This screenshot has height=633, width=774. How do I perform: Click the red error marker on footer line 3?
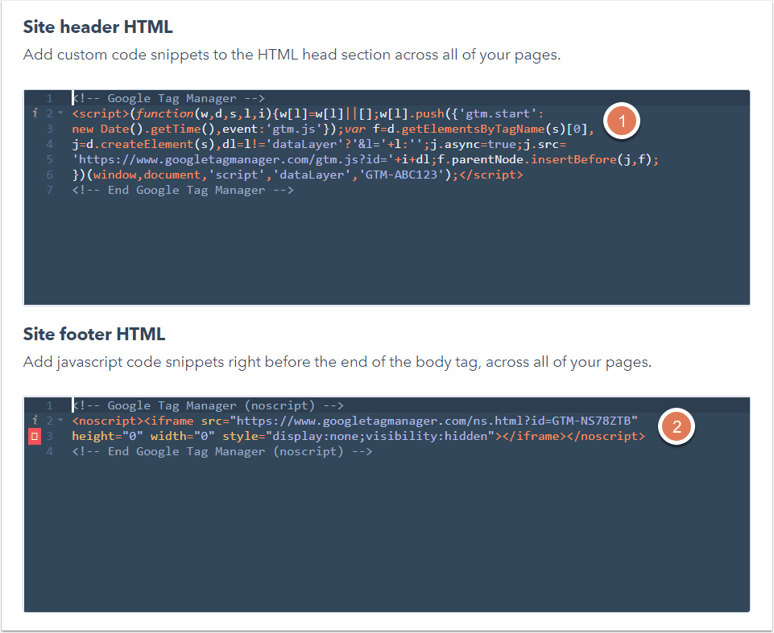35,436
